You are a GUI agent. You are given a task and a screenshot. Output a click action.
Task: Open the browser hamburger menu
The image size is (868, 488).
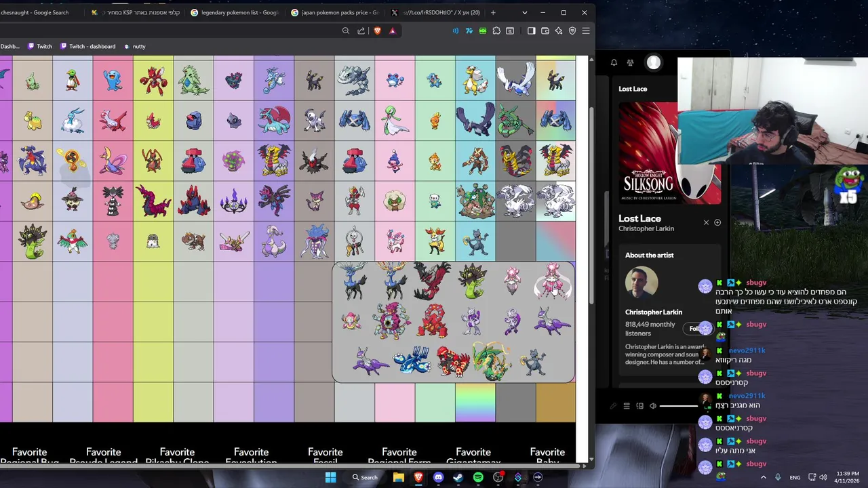click(586, 30)
